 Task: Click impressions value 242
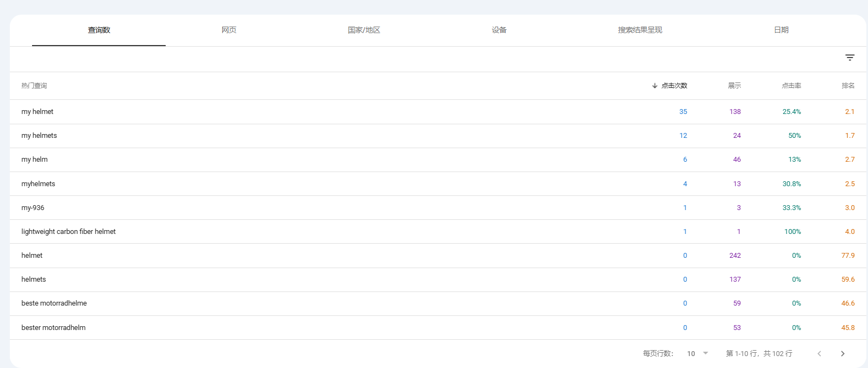click(x=735, y=255)
